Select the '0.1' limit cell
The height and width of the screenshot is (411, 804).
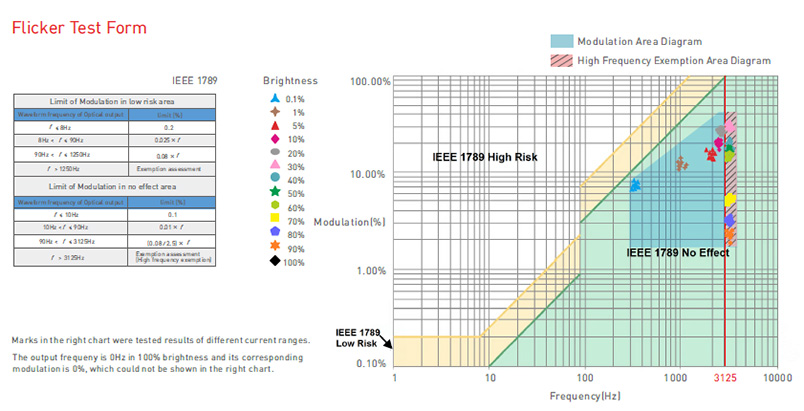point(171,215)
